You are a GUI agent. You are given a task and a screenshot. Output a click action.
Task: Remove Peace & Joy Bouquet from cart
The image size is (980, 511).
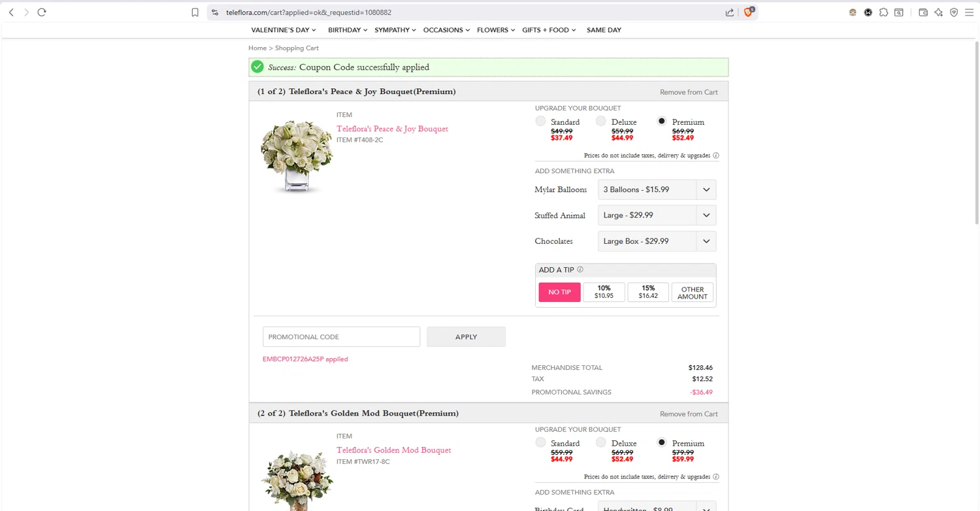689,92
